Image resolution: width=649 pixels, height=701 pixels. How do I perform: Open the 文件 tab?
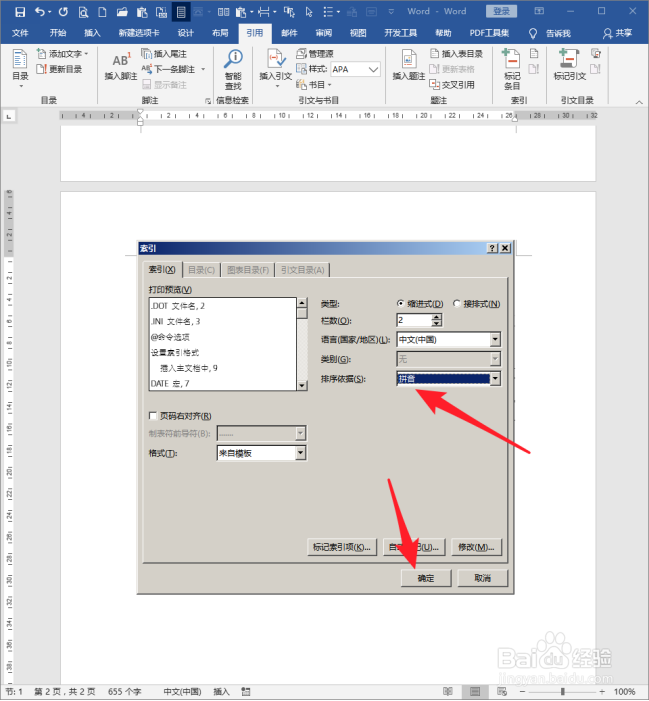point(20,33)
